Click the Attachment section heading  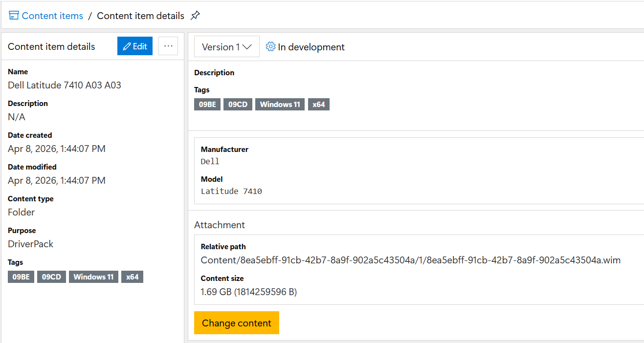click(220, 225)
